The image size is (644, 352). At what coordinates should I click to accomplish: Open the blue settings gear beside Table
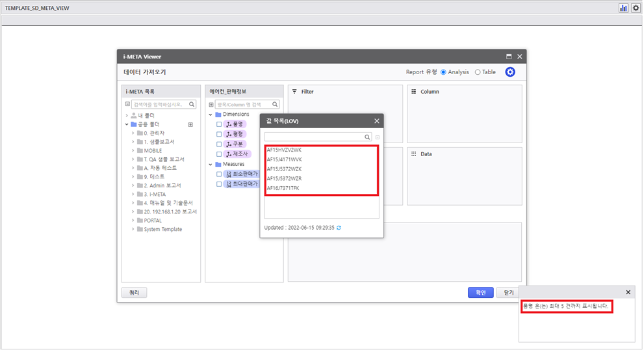point(510,72)
